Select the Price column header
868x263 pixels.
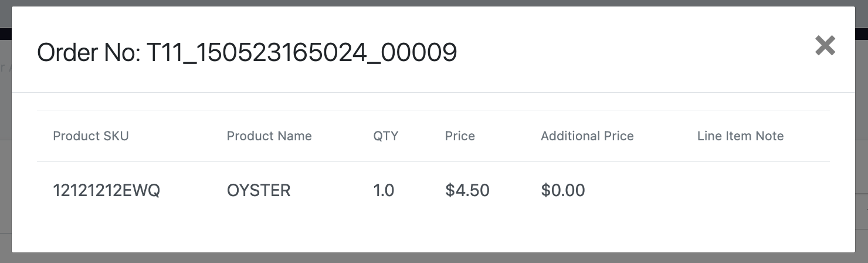(x=460, y=136)
